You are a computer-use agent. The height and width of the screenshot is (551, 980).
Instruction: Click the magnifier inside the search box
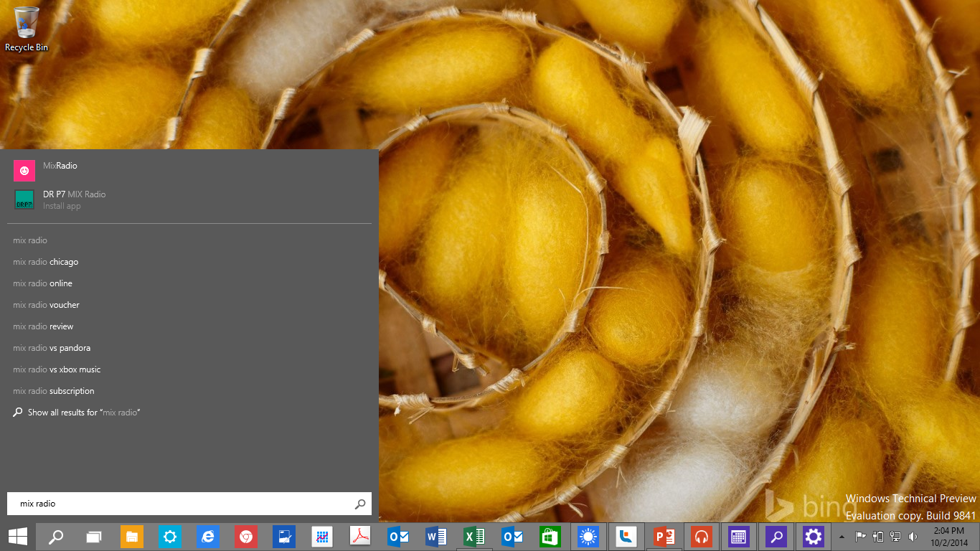pyautogui.click(x=360, y=504)
